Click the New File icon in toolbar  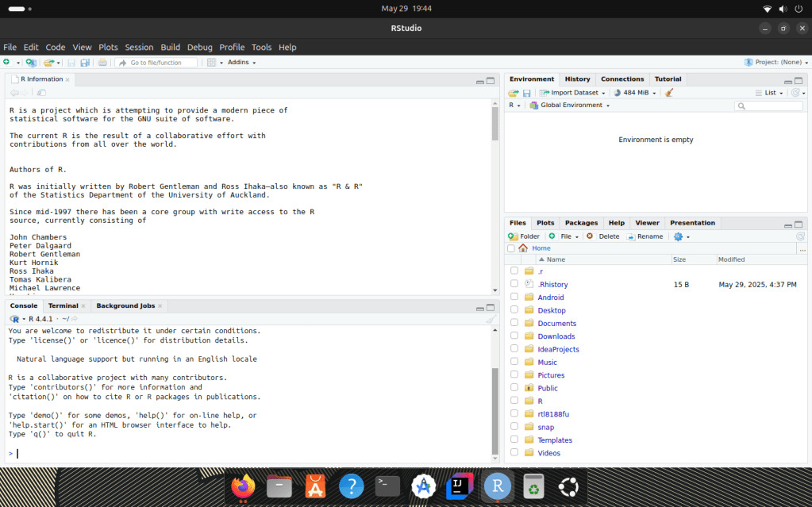(x=7, y=63)
